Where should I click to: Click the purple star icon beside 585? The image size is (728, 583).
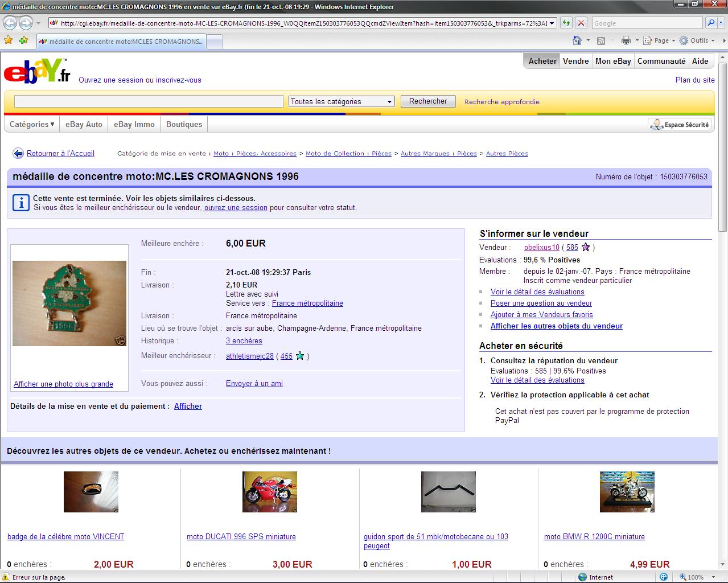pyautogui.click(x=586, y=247)
